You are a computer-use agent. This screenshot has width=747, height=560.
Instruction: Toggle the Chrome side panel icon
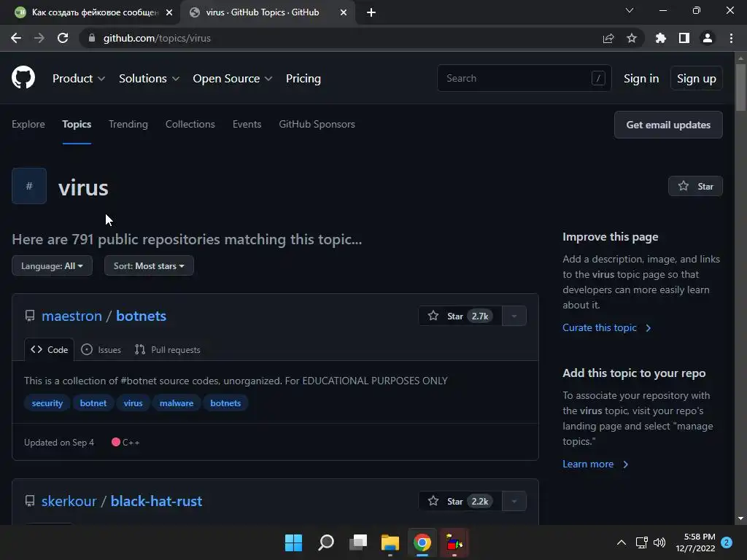[x=684, y=38]
